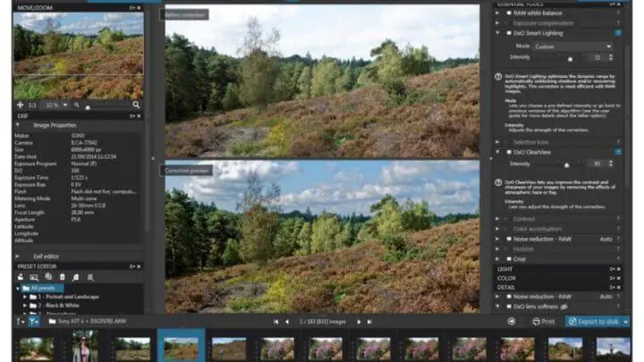Toggle the DxO Smart Lighting checkbox
The image size is (644, 362).
tap(509, 33)
